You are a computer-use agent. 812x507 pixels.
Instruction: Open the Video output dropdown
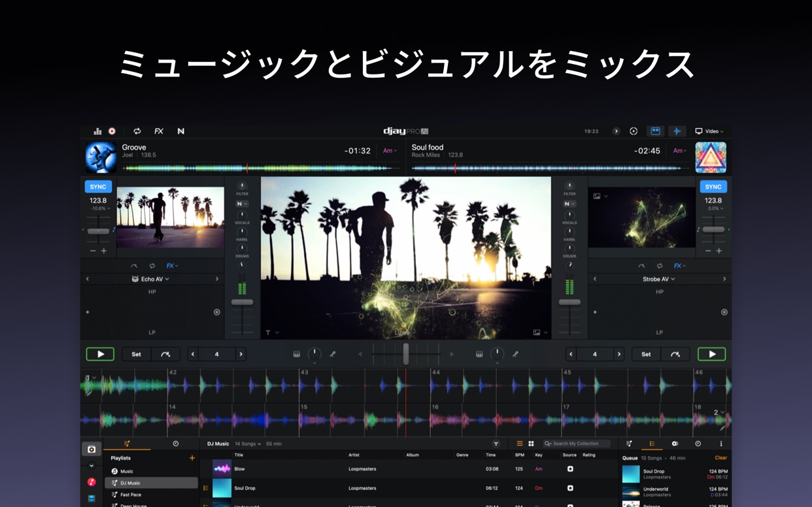point(709,131)
